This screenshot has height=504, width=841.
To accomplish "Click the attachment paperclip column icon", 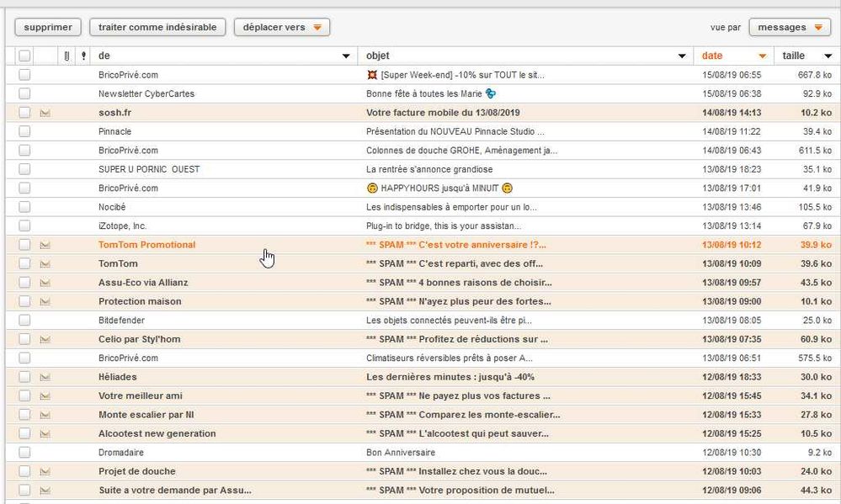I will click(x=67, y=56).
